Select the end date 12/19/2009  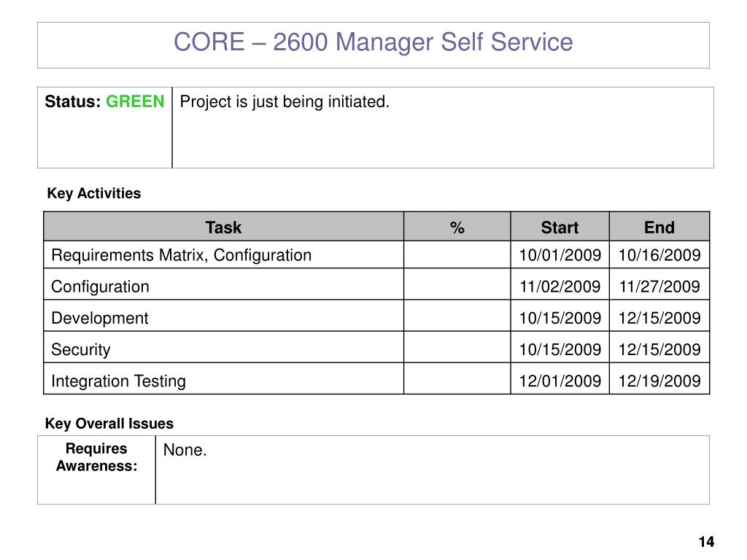tap(659, 381)
